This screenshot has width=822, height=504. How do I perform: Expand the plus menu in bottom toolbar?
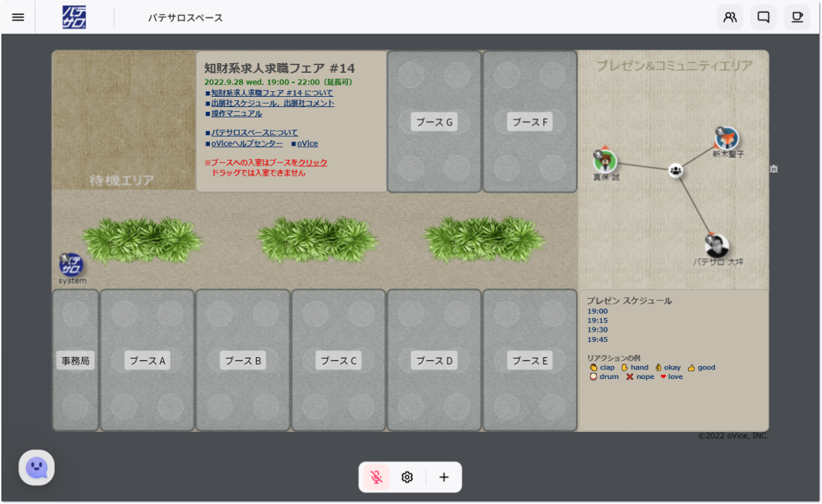(x=444, y=477)
